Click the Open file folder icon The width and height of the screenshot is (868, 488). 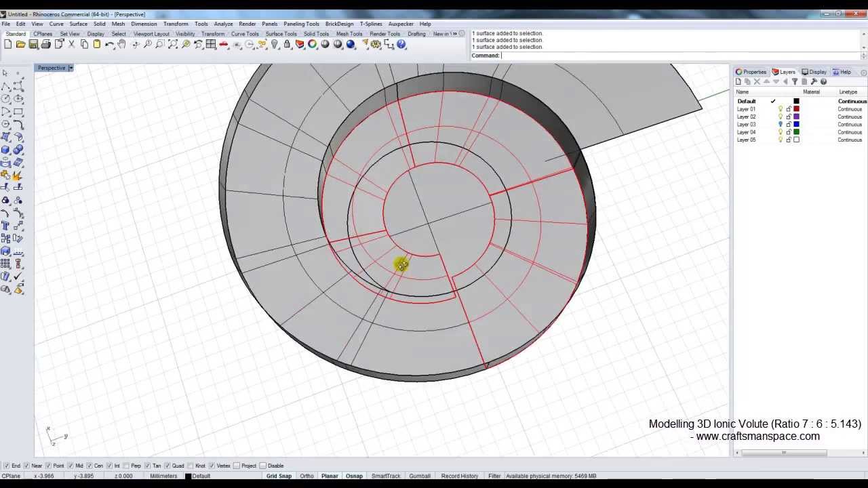point(20,45)
